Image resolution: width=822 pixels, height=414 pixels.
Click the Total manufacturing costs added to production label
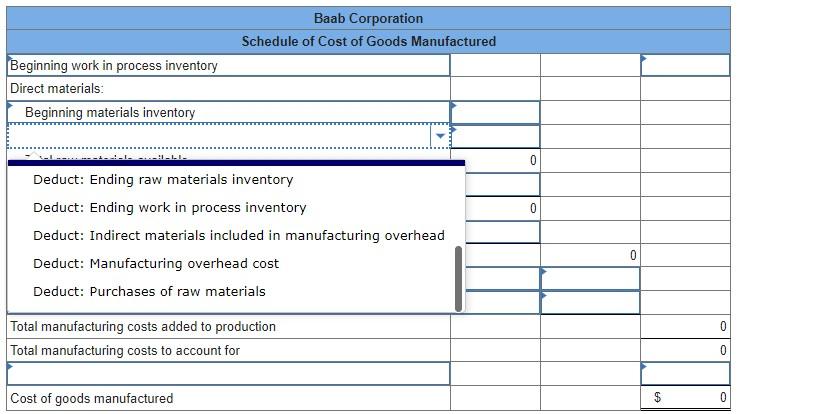[x=143, y=326]
